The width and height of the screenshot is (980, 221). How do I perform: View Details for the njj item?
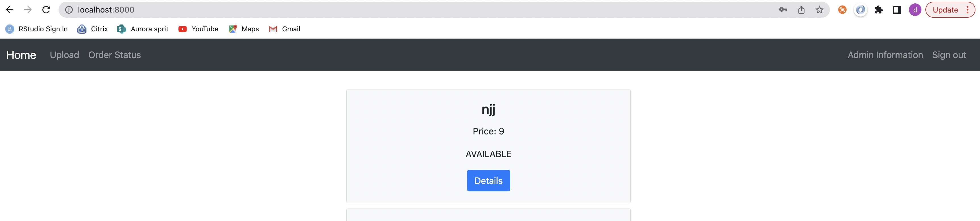click(488, 181)
